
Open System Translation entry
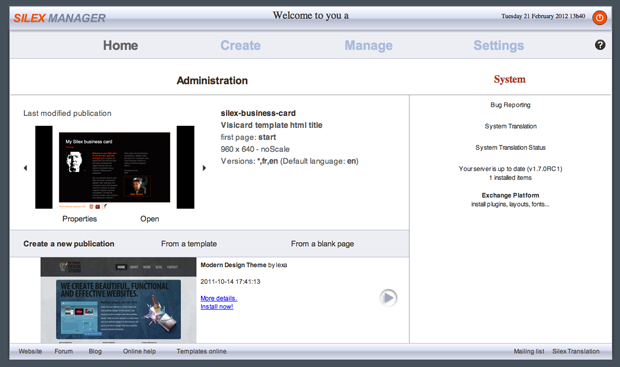pyautogui.click(x=510, y=126)
